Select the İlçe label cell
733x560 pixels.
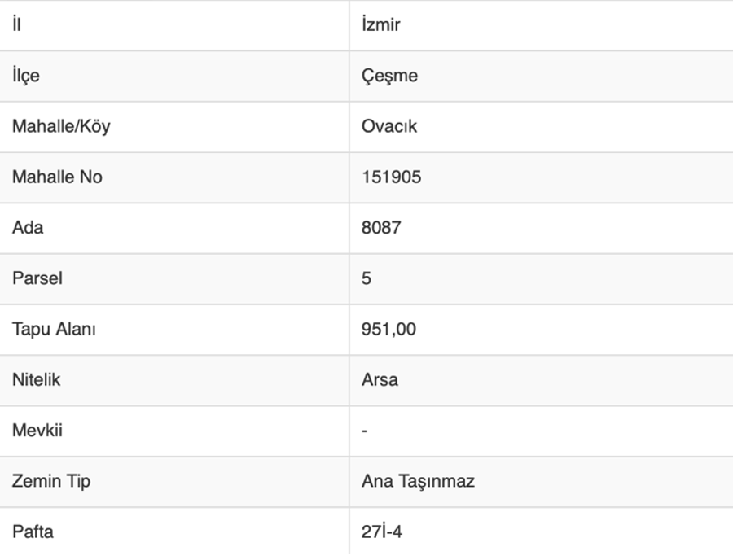click(x=25, y=76)
